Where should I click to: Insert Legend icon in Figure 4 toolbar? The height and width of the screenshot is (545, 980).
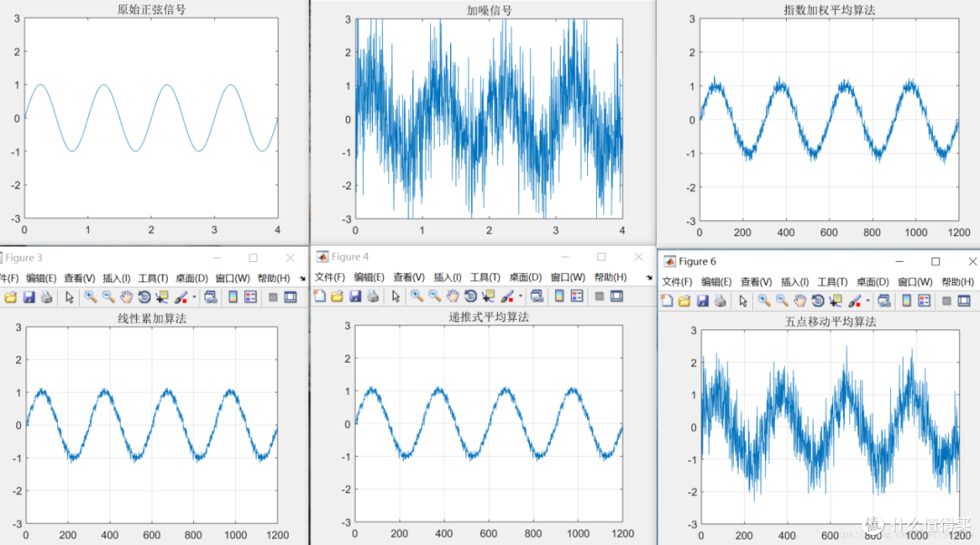[577, 296]
